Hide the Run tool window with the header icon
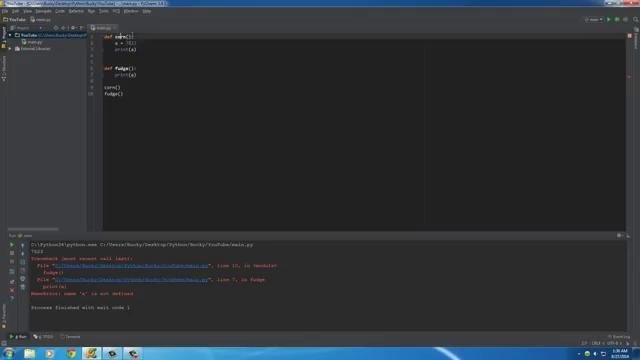The width and height of the screenshot is (640, 360). pyautogui.click(x=628, y=236)
